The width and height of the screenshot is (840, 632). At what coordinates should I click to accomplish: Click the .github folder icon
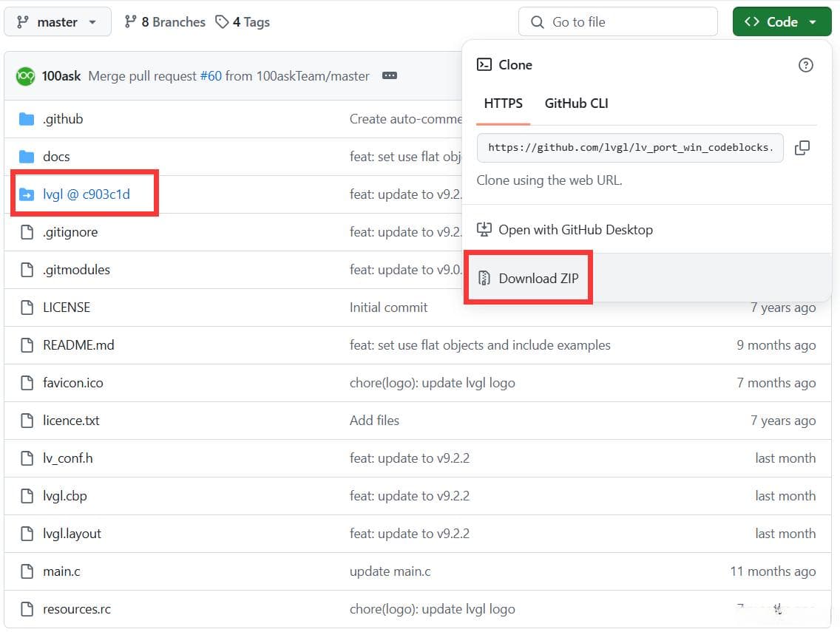tap(27, 119)
